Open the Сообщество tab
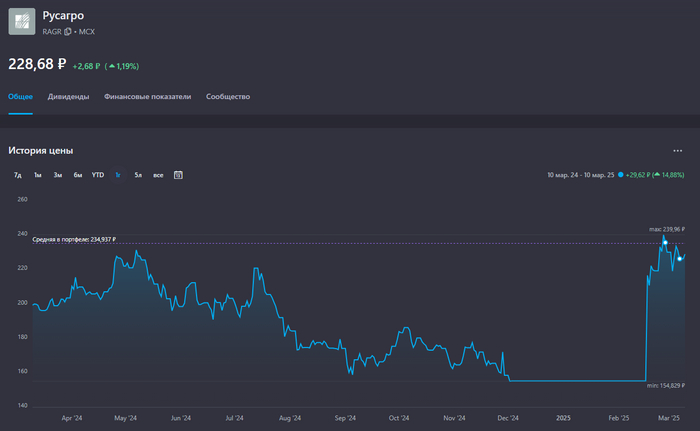Screen dimensions: 700x431 point(228,97)
